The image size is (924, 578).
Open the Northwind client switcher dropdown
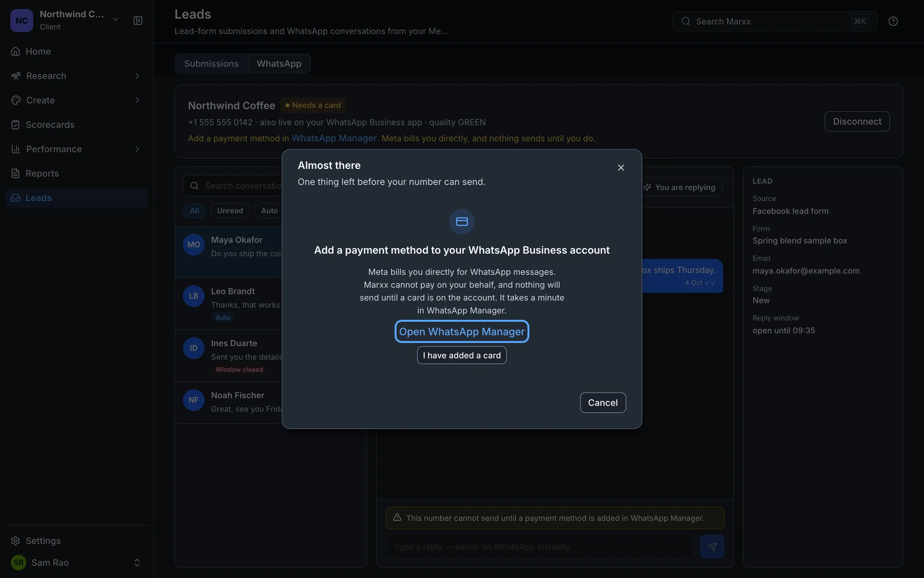[x=115, y=19]
